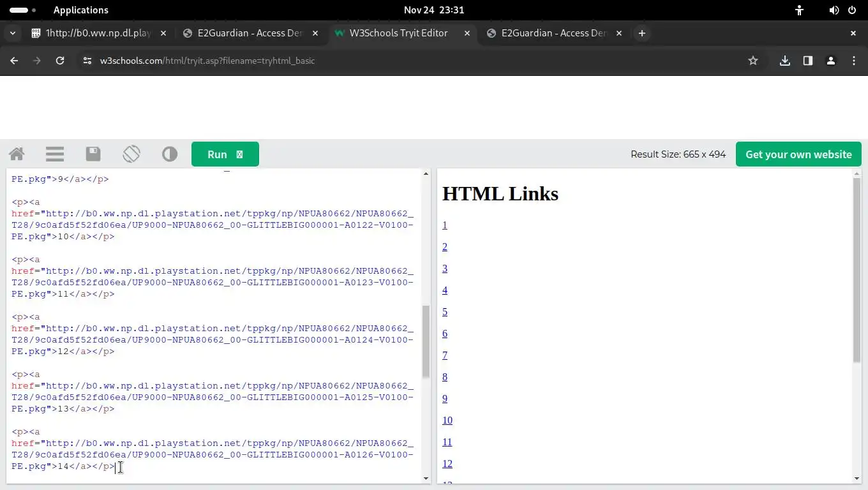Close the playstation.net tab

point(163,33)
